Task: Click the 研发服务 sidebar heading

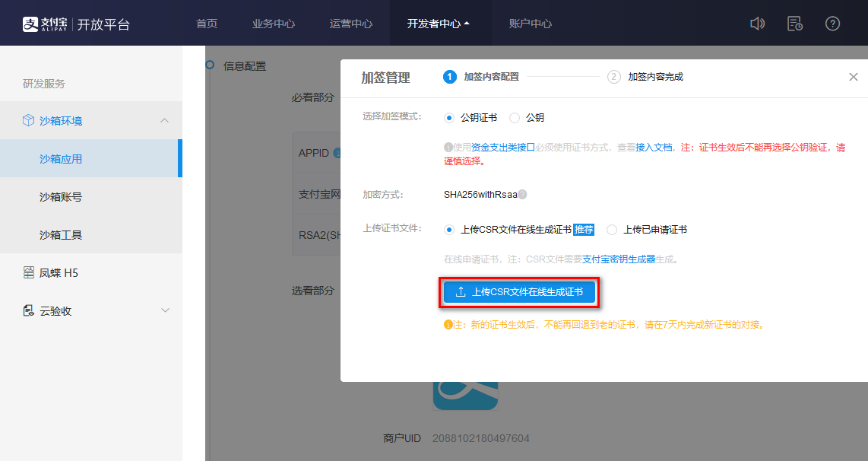Action: (x=44, y=84)
